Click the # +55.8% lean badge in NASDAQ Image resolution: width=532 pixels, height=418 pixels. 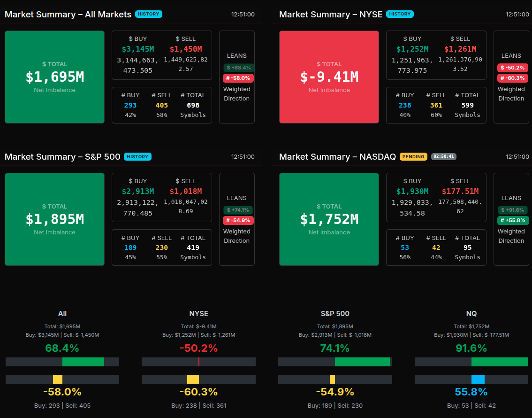(512, 220)
